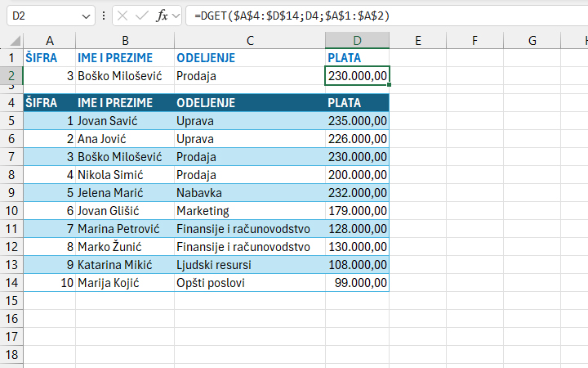588x368 pixels.
Task: Select column D header
Action: (x=357, y=40)
